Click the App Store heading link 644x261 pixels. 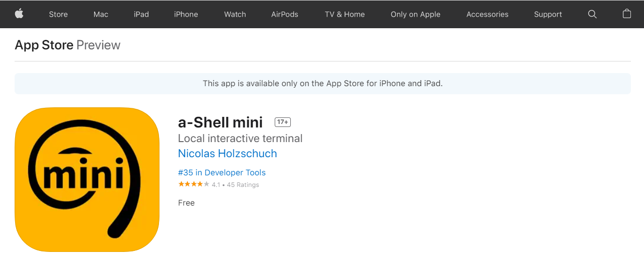[x=44, y=45]
